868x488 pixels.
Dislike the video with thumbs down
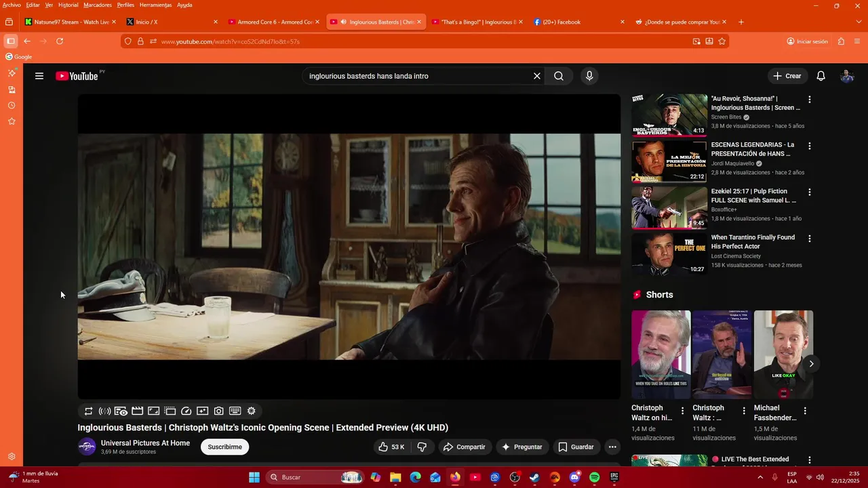tap(422, 447)
